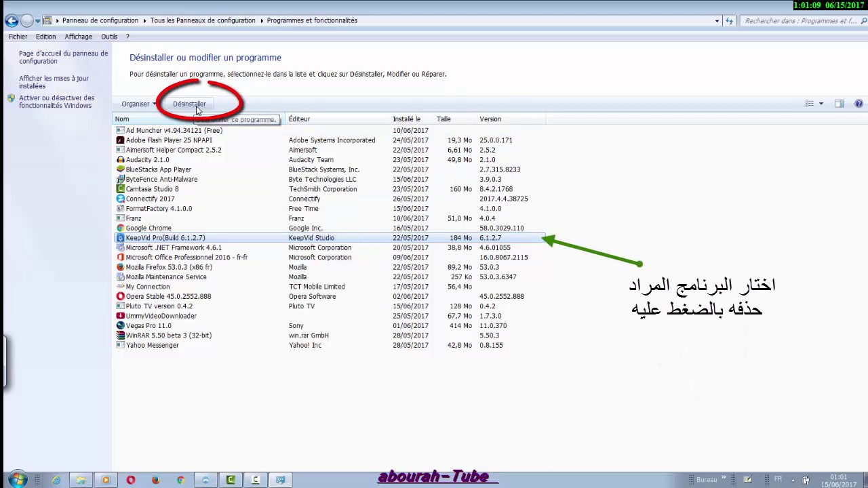Open the Organiser dropdown menu
The image size is (868, 488).
pyautogui.click(x=138, y=104)
